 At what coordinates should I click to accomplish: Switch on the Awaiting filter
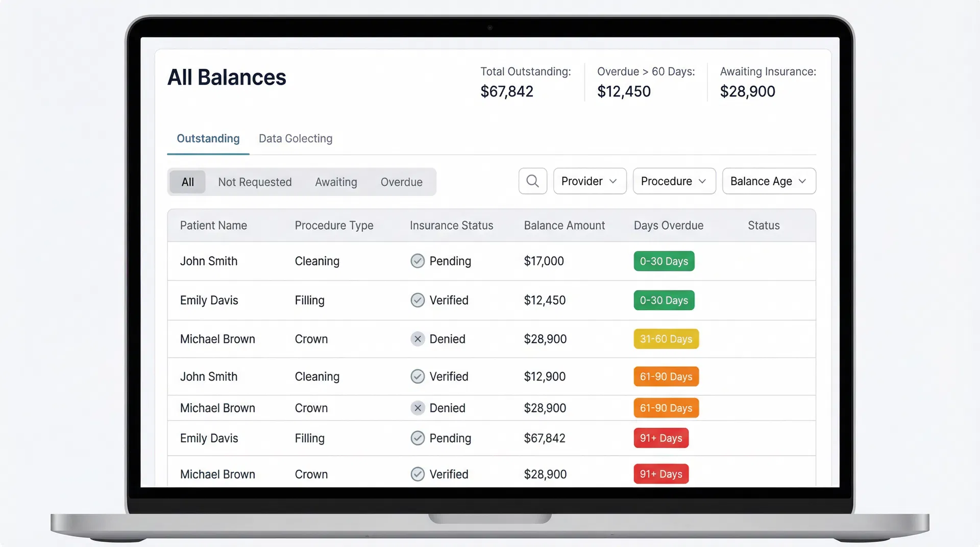click(x=335, y=182)
